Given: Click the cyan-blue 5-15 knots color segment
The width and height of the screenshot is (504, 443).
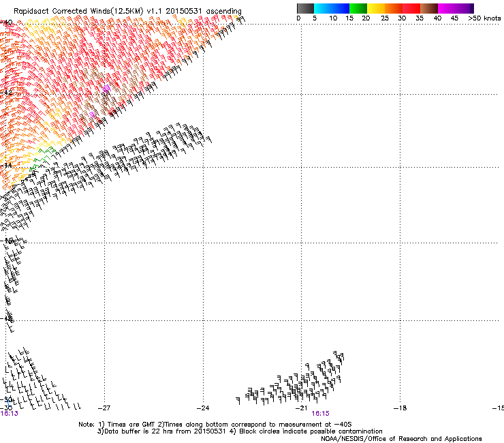Looking at the screenshot, I should tap(332, 8).
